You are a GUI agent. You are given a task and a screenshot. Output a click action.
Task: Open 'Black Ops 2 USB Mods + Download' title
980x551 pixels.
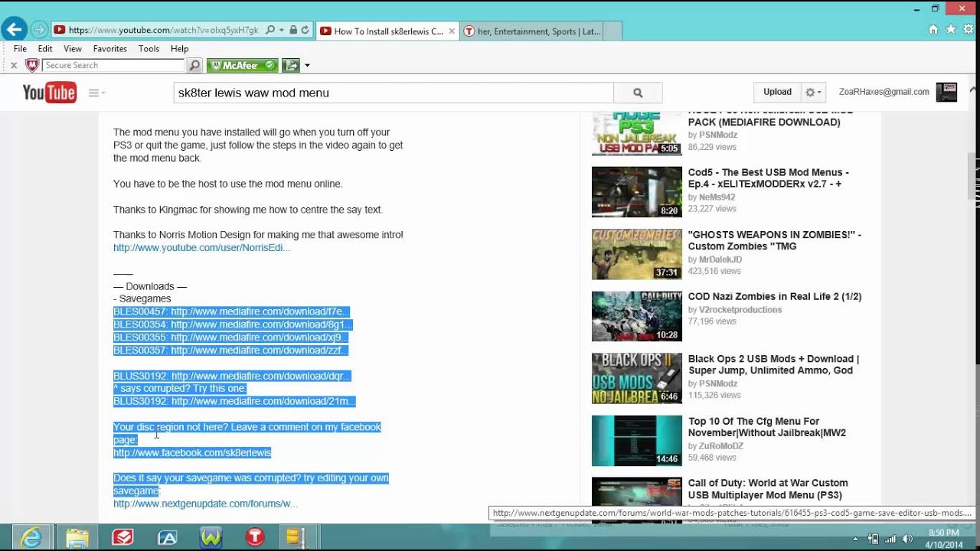(773, 364)
